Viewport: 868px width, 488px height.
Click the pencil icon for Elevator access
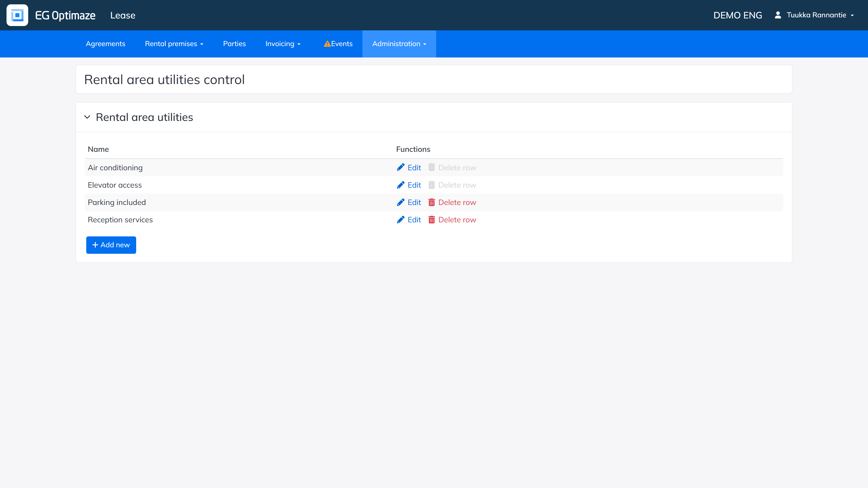[400, 185]
